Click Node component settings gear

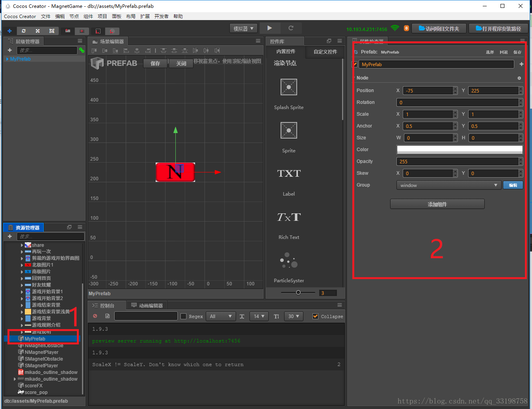519,78
